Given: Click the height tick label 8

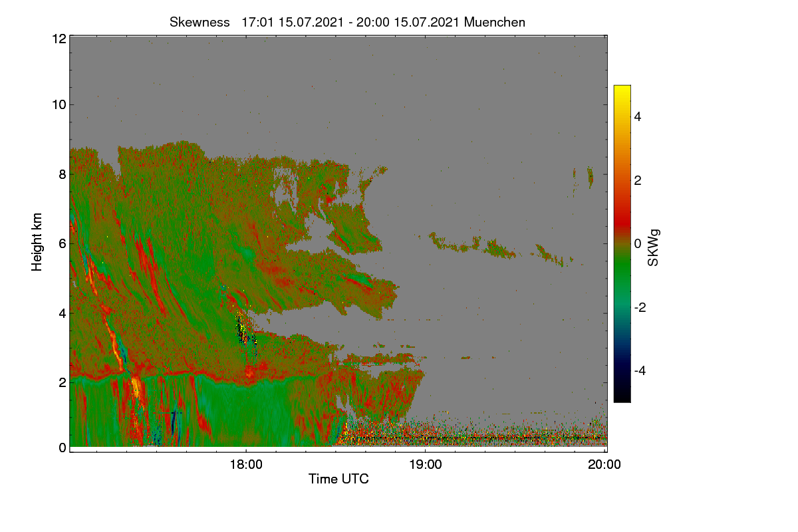Looking at the screenshot, I should coord(62,174).
